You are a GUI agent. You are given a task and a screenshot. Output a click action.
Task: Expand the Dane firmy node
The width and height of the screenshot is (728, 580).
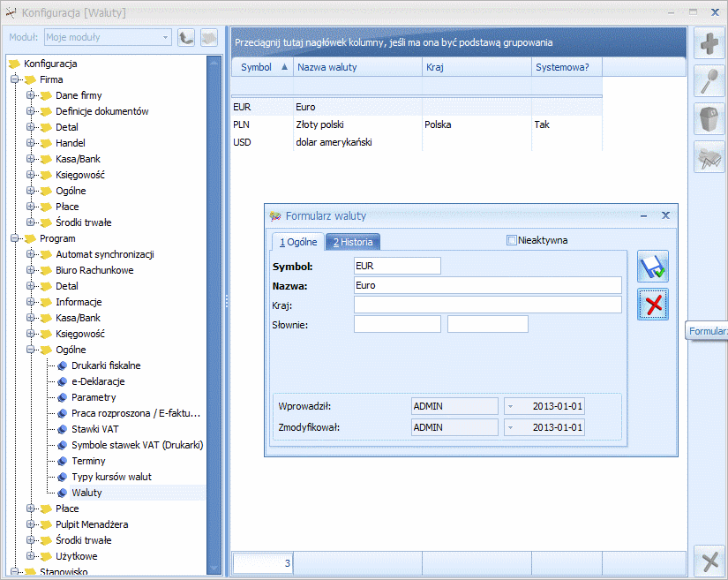click(x=30, y=95)
